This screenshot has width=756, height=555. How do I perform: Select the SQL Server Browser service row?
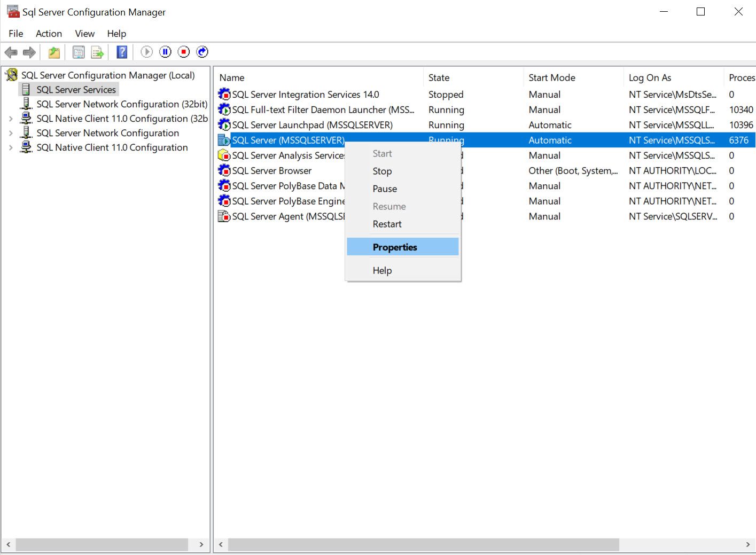coord(485,170)
